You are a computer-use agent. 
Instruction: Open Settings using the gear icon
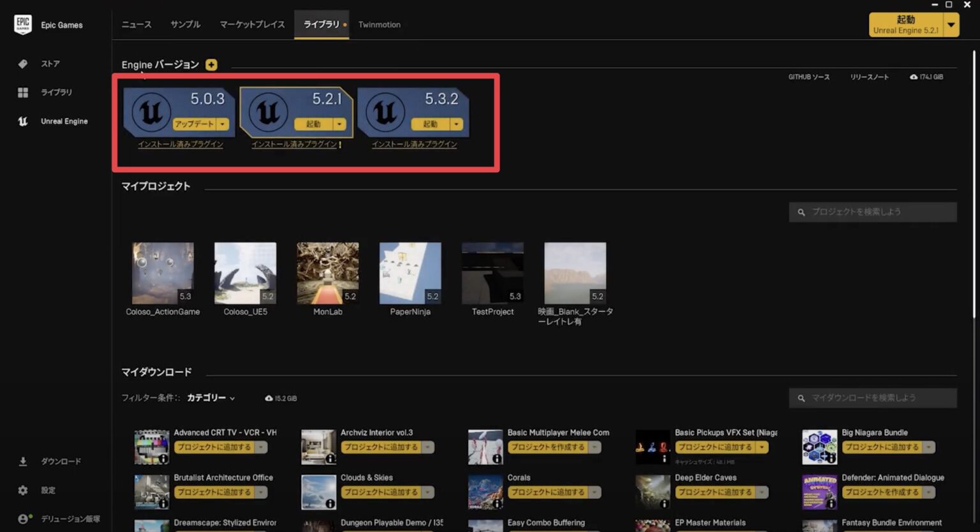[x=23, y=490]
